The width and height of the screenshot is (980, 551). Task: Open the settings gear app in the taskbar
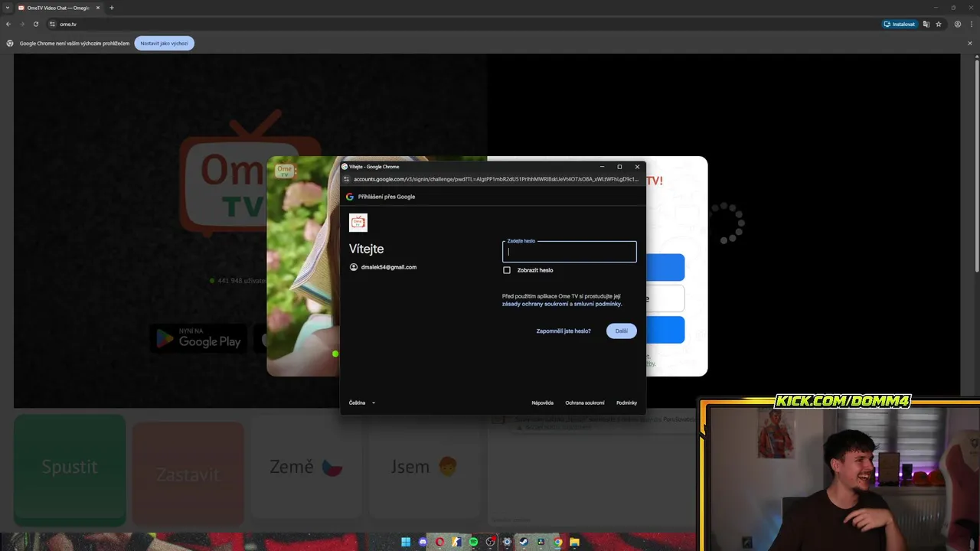coord(507,542)
